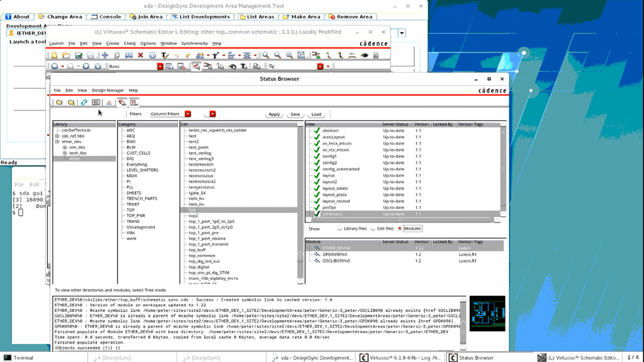This screenshot has height=362, width=644.
Task: Click the New file icon in Virtuoso toolbar
Action: click(x=54, y=55)
